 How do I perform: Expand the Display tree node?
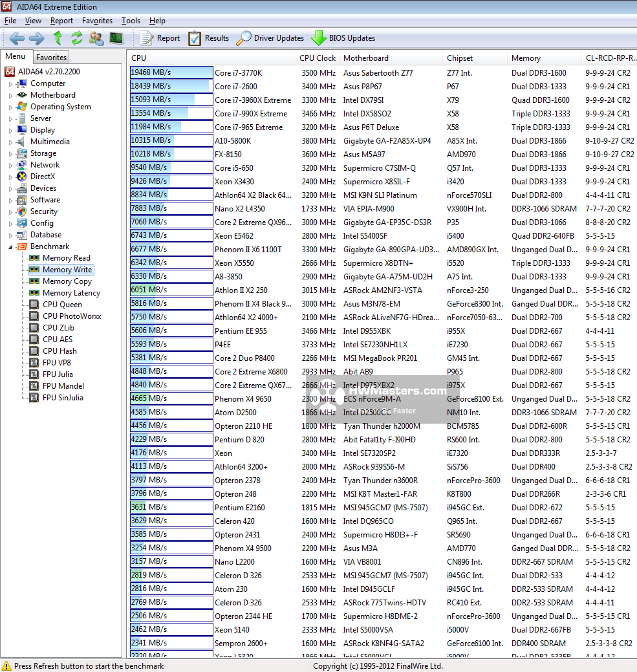(x=11, y=130)
